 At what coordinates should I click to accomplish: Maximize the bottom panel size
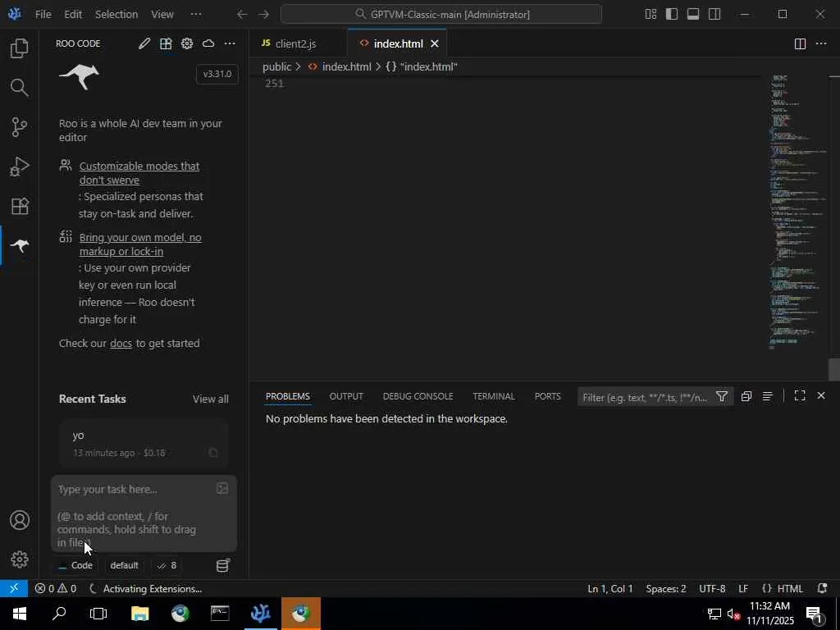pyautogui.click(x=800, y=396)
